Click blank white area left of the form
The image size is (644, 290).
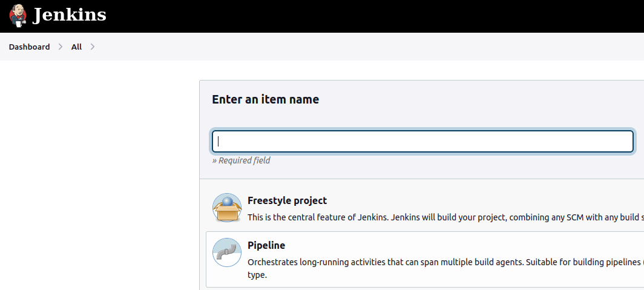point(97,182)
